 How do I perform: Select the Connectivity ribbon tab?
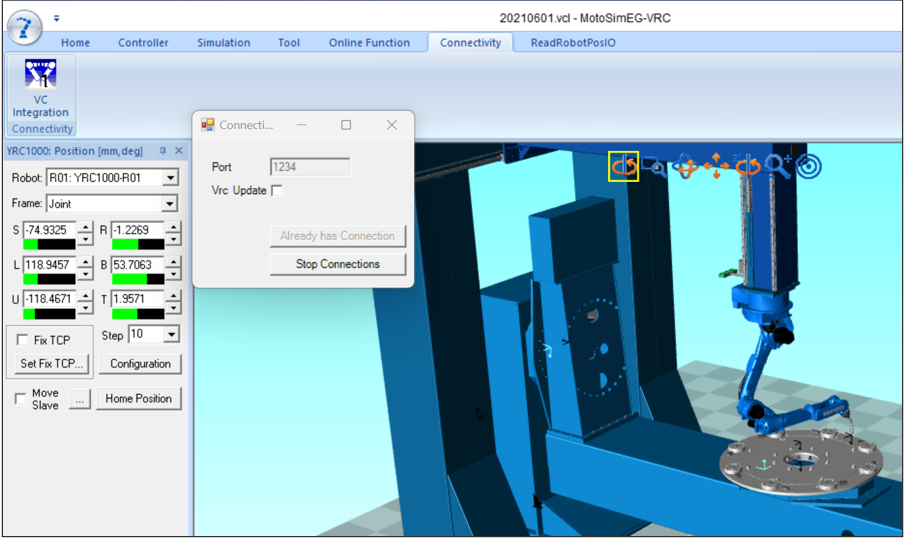pos(470,43)
